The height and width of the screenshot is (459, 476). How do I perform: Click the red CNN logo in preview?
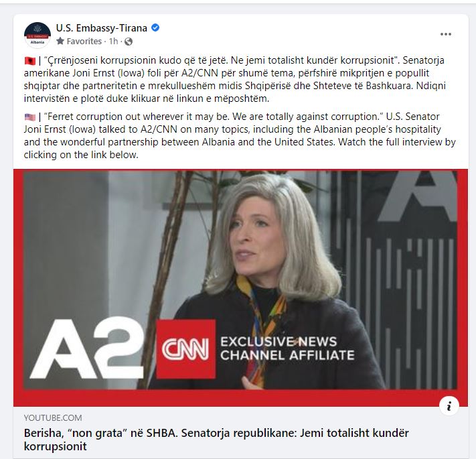point(186,349)
